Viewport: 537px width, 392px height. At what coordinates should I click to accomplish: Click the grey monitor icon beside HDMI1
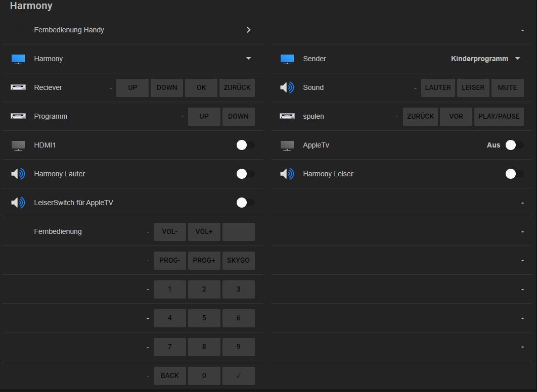[18, 145]
